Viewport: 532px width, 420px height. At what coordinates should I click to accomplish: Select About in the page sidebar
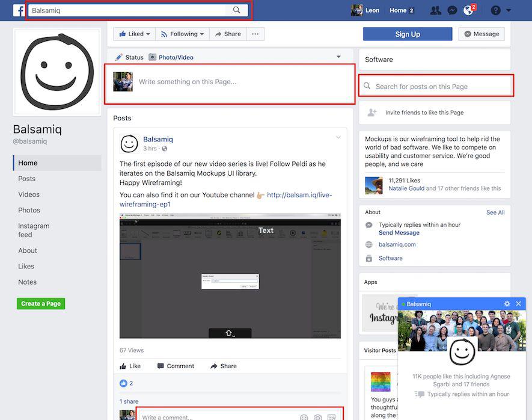(x=28, y=250)
